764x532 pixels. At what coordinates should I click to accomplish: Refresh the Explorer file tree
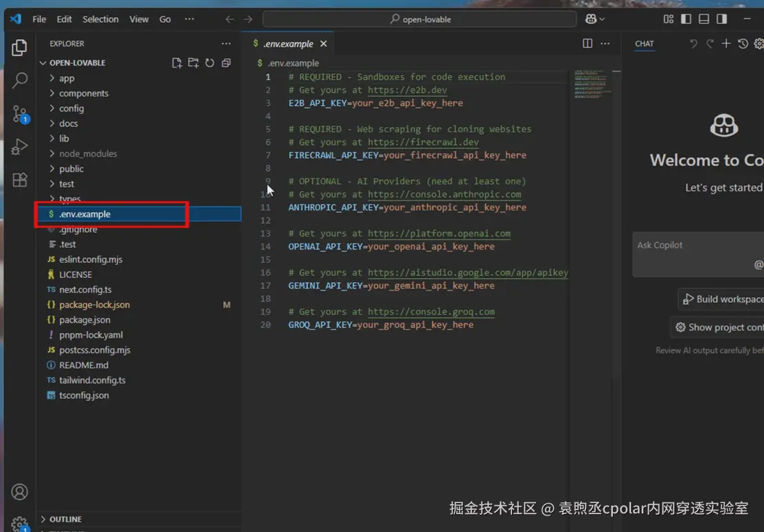click(209, 63)
